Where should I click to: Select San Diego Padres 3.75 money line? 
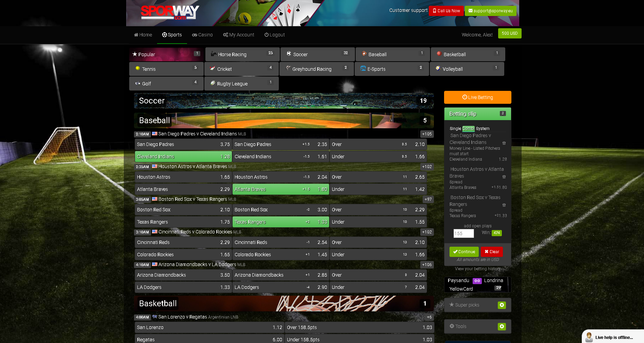[183, 144]
